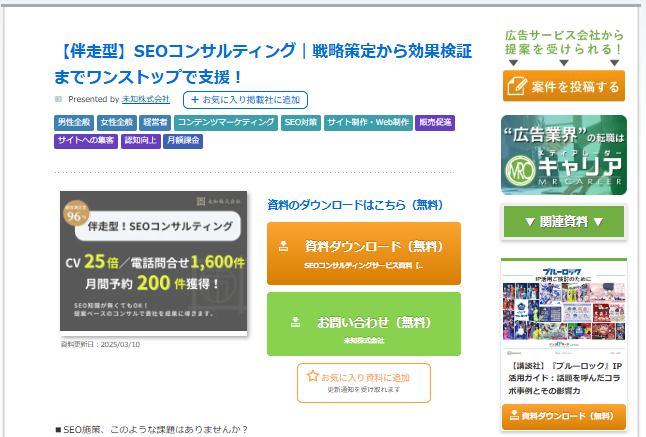
Task: Open the 月額課金 tag
Action: 183,141
